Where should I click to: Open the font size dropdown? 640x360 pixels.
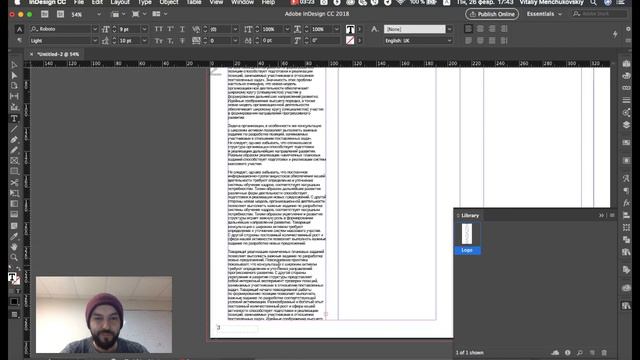144,29
